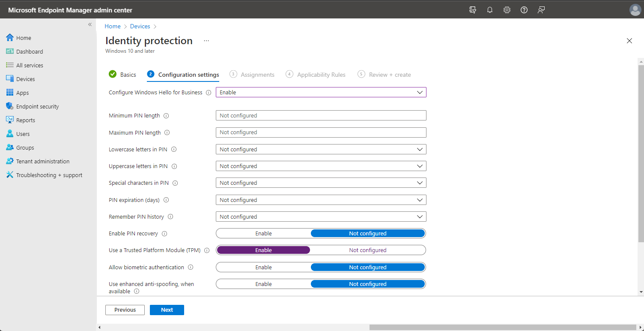Open the user account avatar
The width and height of the screenshot is (644, 331).
tap(635, 10)
